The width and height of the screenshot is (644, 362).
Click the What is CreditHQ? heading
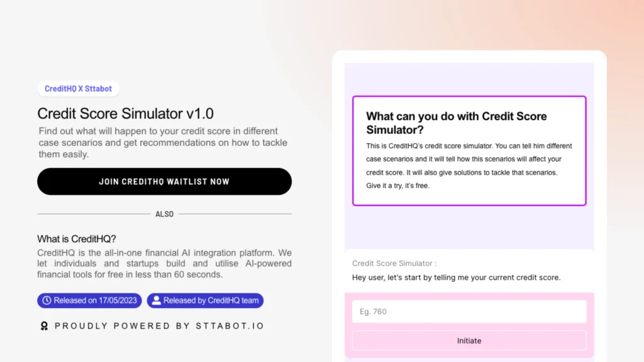pos(77,239)
